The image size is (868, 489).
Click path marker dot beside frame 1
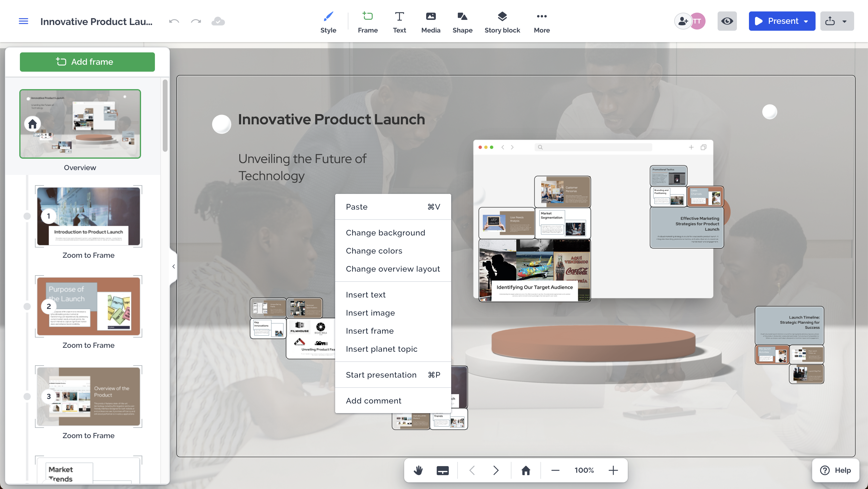(x=27, y=216)
